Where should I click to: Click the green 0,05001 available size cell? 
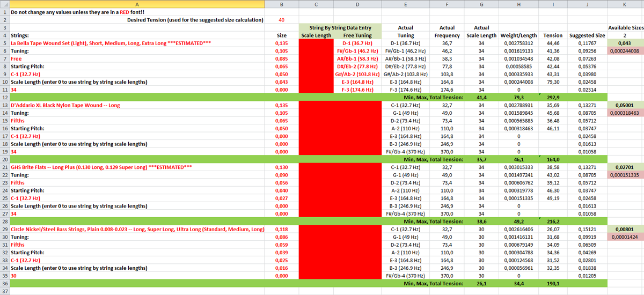[625, 105]
